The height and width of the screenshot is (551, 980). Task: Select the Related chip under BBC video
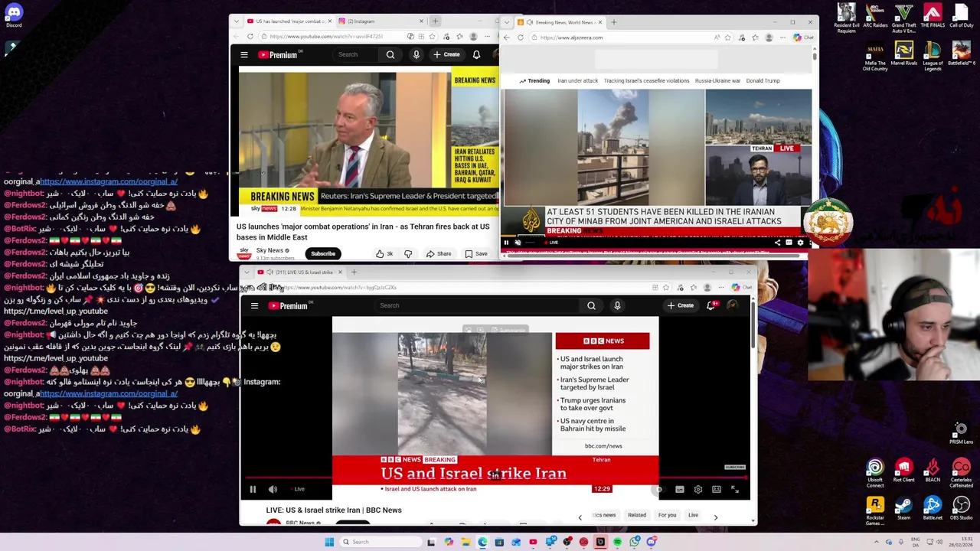[x=637, y=515]
